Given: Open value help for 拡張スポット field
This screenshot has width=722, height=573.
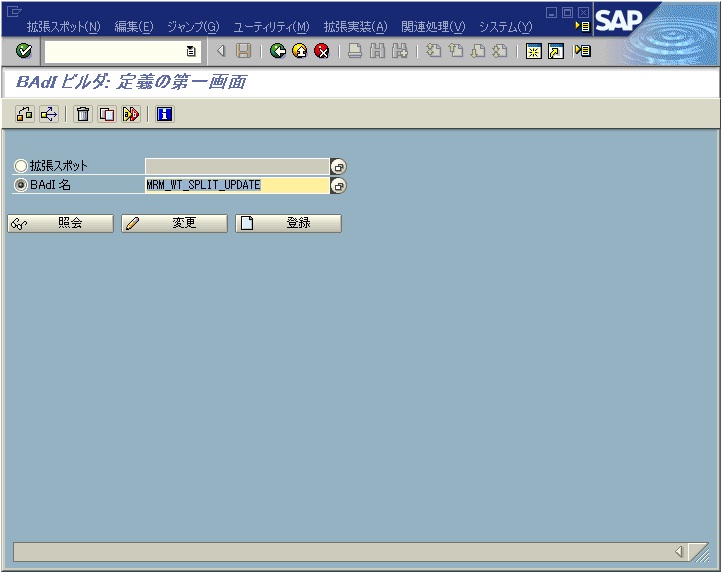Looking at the screenshot, I should click(x=339, y=167).
